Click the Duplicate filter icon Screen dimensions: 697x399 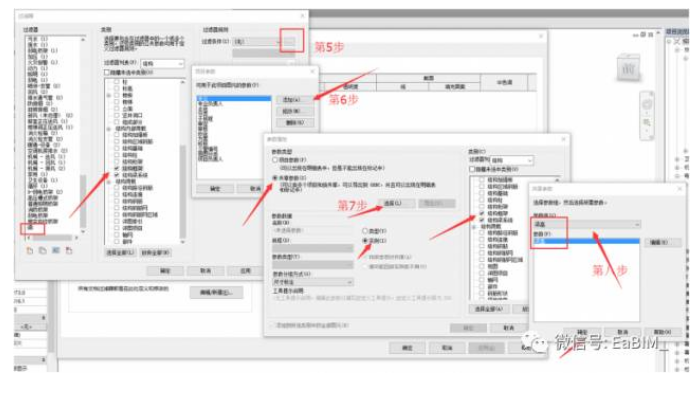point(43,251)
